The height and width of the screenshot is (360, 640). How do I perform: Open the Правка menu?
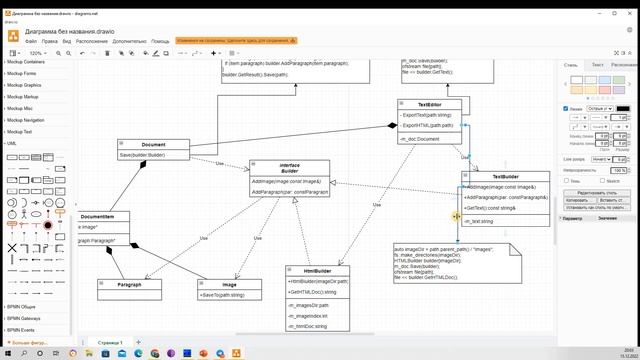pyautogui.click(x=49, y=41)
